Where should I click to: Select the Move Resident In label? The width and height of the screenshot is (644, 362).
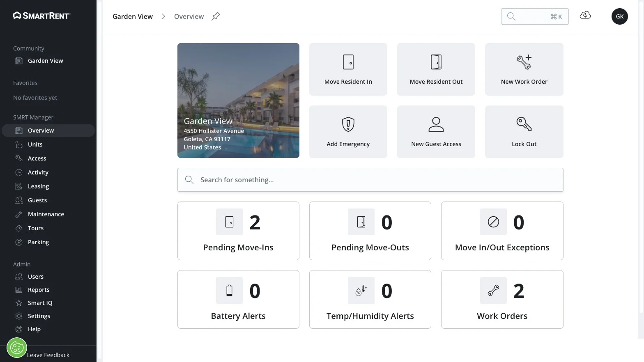(x=348, y=82)
